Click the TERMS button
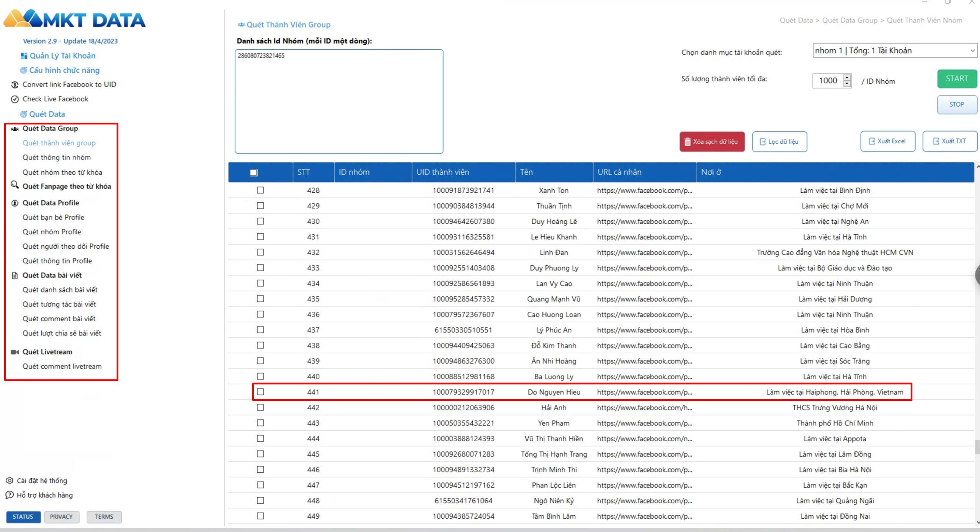980x532 pixels. [x=104, y=517]
